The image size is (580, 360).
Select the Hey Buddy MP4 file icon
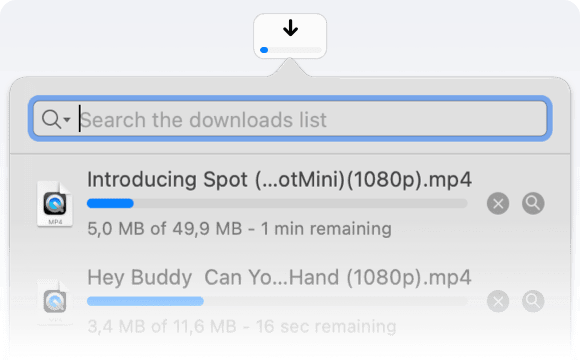coord(55,302)
